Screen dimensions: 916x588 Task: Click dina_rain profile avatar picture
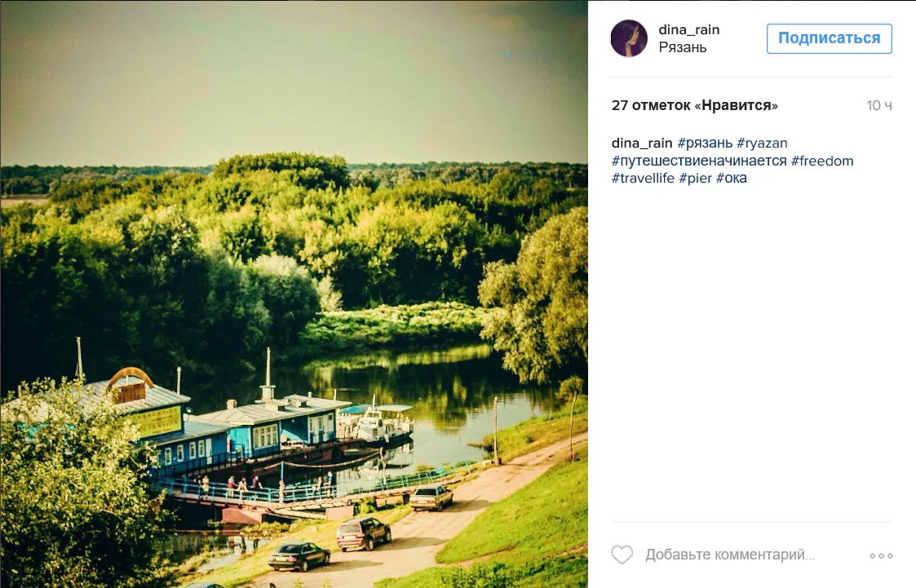(x=629, y=38)
